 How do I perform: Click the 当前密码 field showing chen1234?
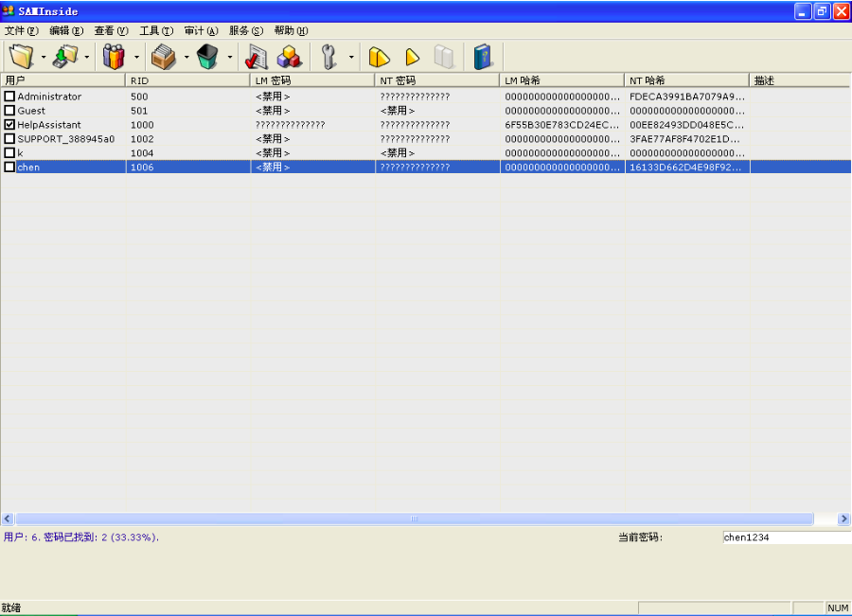tap(787, 537)
